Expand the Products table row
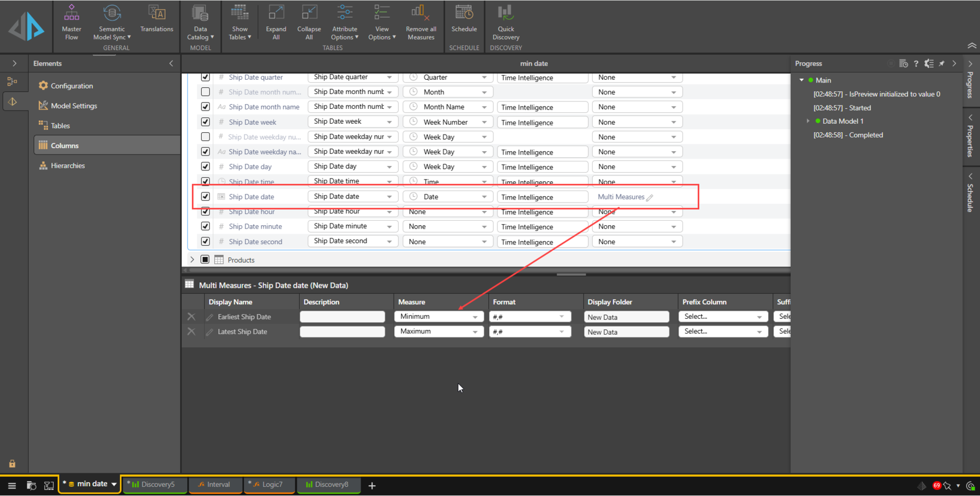This screenshot has height=496, width=980. (192, 260)
